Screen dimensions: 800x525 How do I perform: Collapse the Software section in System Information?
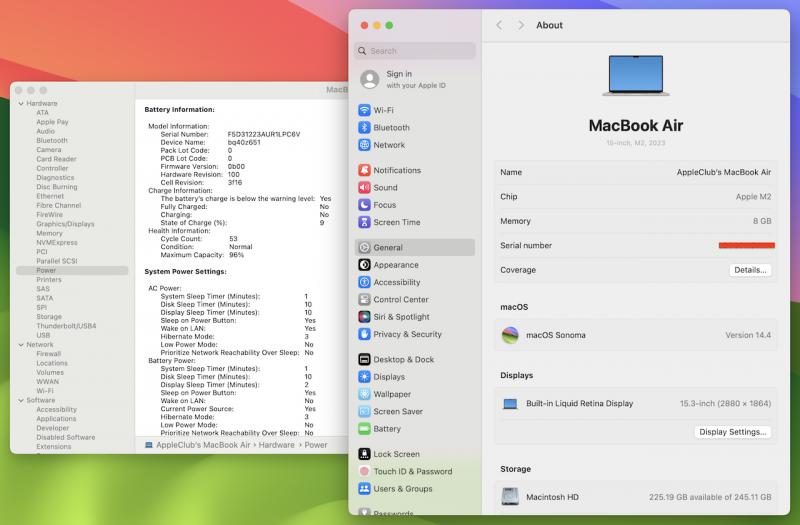tap(21, 401)
